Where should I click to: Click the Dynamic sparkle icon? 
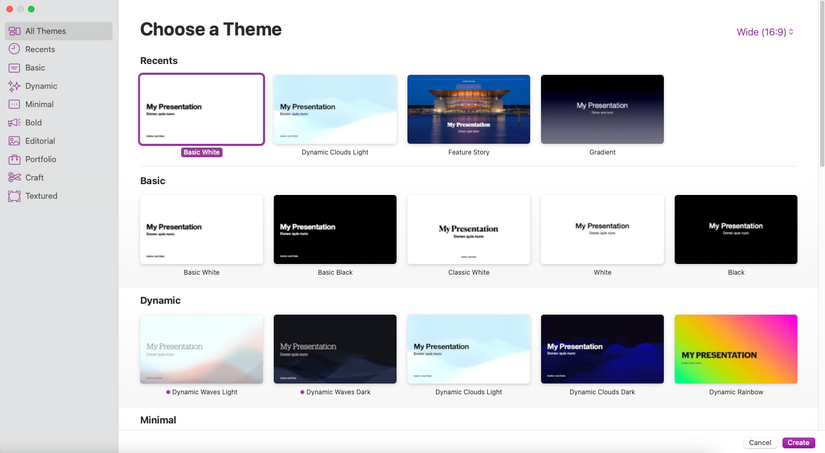pyautogui.click(x=14, y=86)
